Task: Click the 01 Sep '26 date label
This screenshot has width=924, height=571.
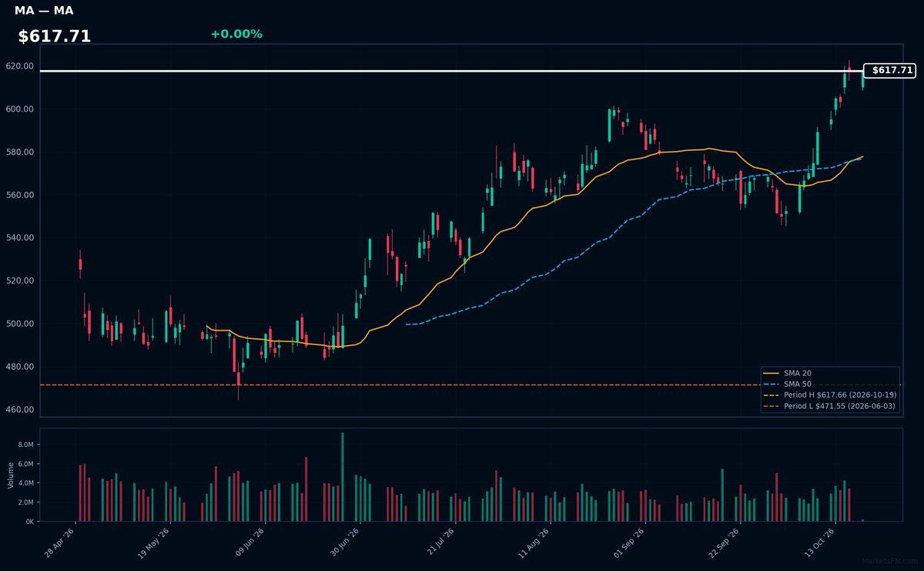Action: 628,542
